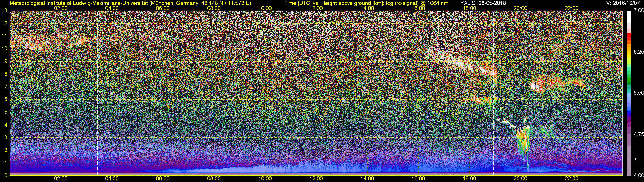Click the 10:00 label on the top time axis
This screenshot has height=182, width=644.
(265, 8)
